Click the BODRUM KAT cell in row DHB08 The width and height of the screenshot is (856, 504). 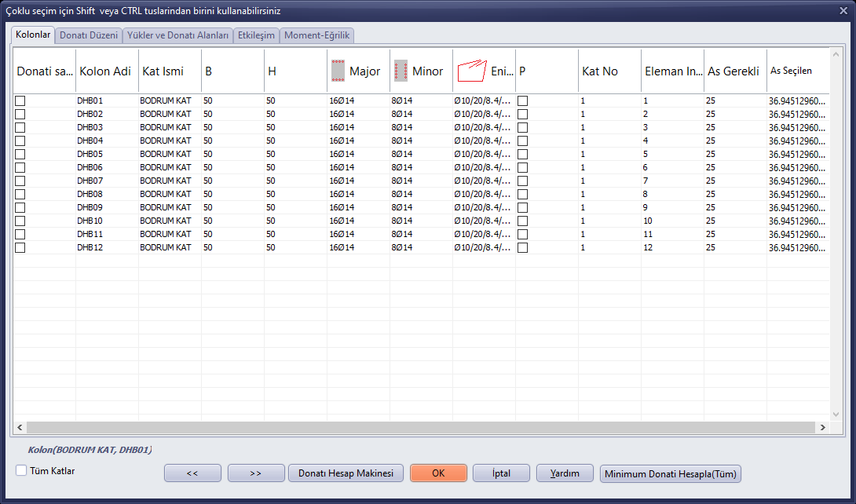tap(170, 194)
